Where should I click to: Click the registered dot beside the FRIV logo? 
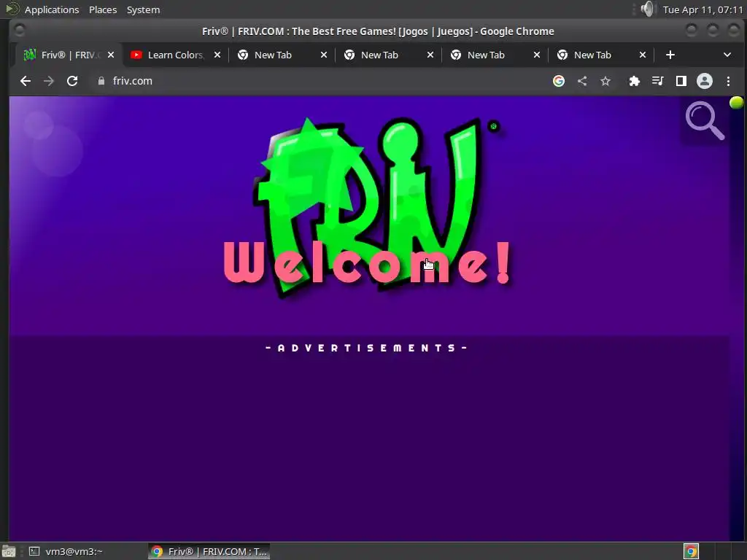coord(494,126)
